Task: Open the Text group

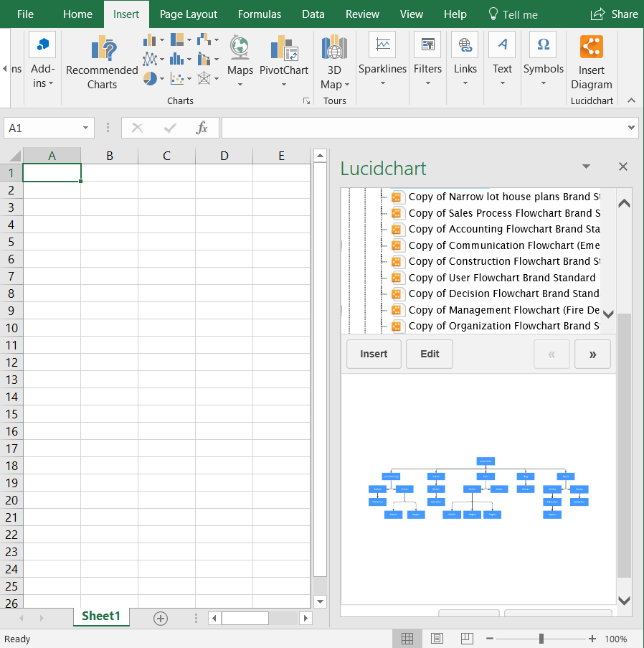Action: [x=502, y=59]
